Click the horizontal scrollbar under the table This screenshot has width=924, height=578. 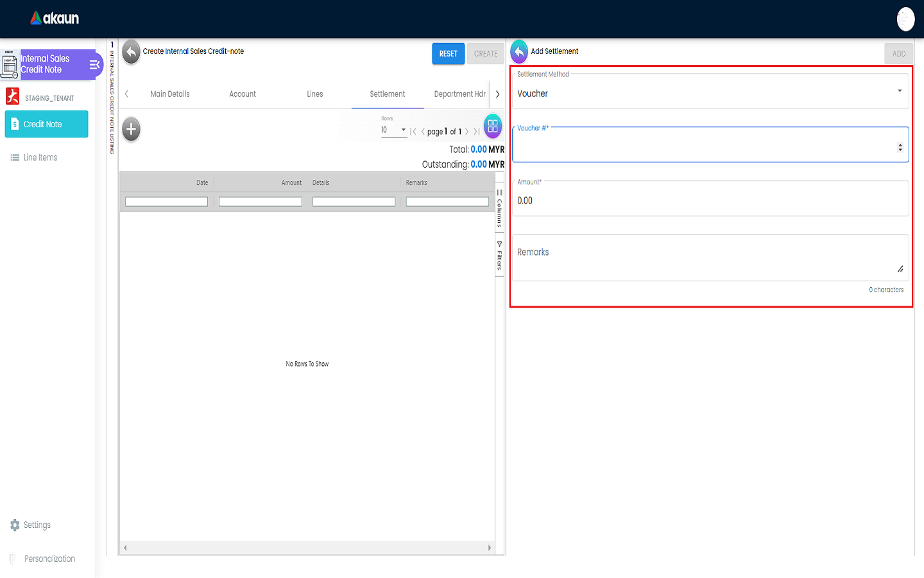click(307, 548)
